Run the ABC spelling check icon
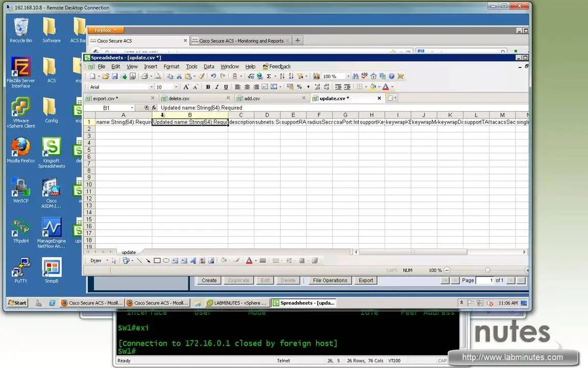 364,76
